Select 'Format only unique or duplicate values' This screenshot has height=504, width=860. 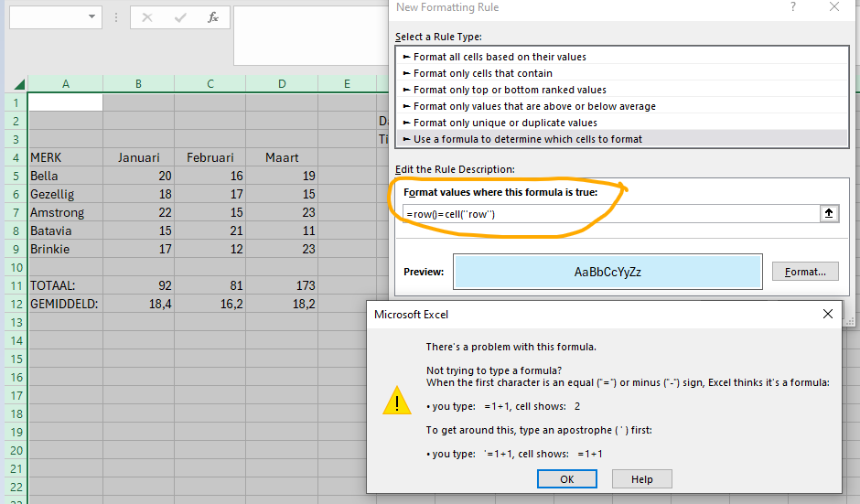point(621,123)
